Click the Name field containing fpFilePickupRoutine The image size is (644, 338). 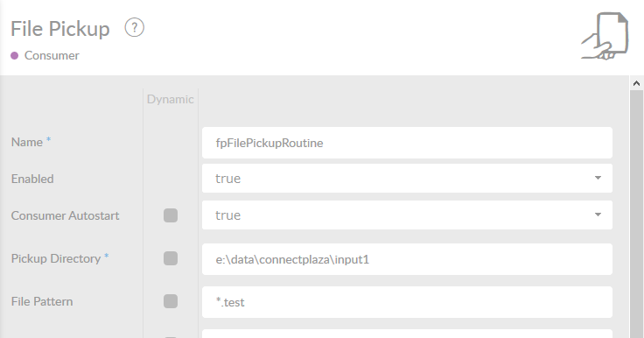tap(407, 143)
